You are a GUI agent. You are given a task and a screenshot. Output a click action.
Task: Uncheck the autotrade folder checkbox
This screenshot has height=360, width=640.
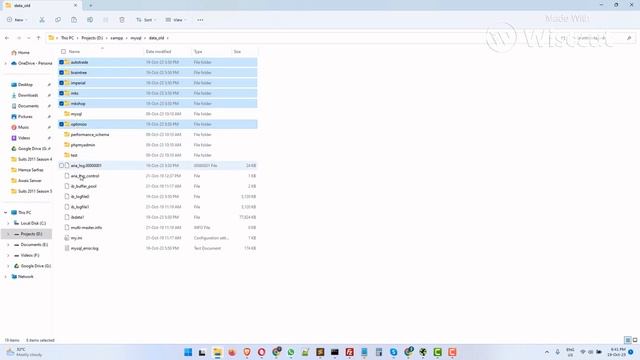pos(61,62)
